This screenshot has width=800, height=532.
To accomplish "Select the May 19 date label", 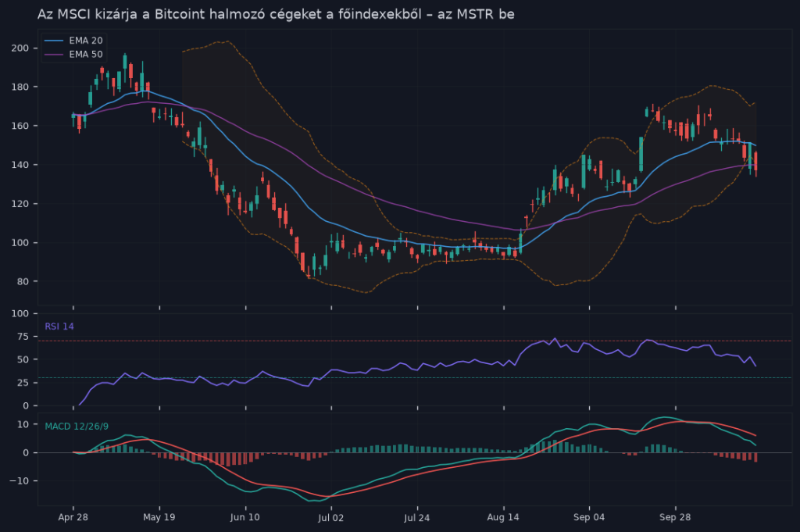I will click(159, 517).
